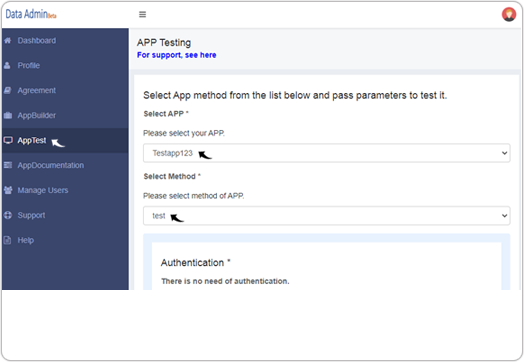Open the user avatar menu

(x=509, y=14)
